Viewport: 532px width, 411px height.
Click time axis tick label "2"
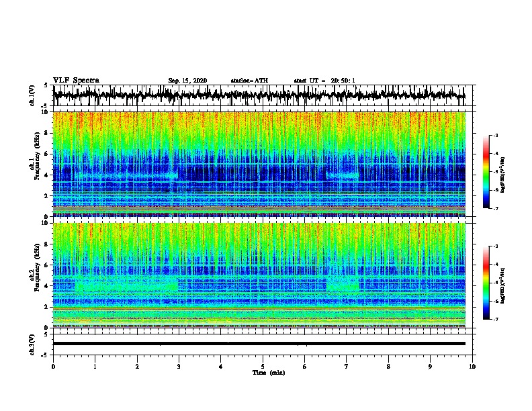point(137,367)
